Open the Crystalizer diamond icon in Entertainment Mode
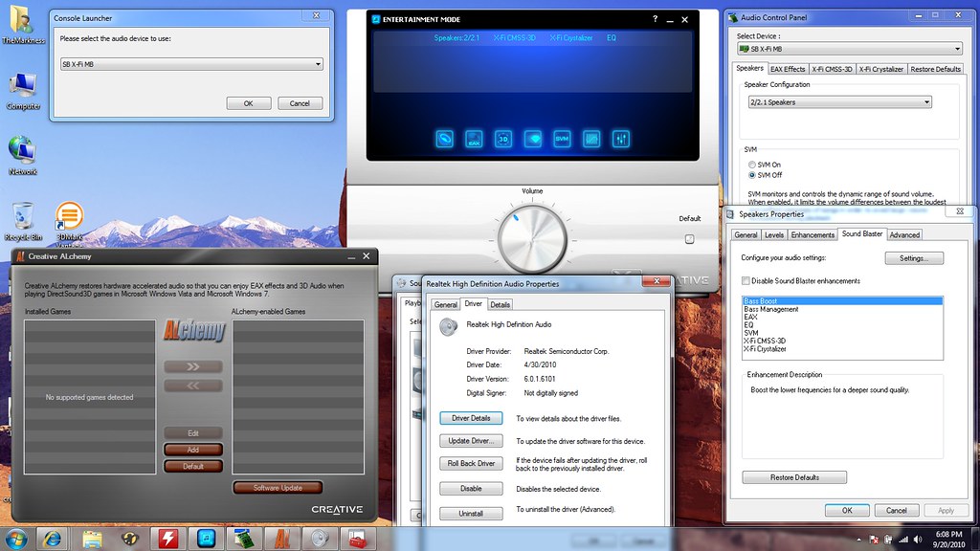Viewport: 980px width, 551px height. [532, 139]
